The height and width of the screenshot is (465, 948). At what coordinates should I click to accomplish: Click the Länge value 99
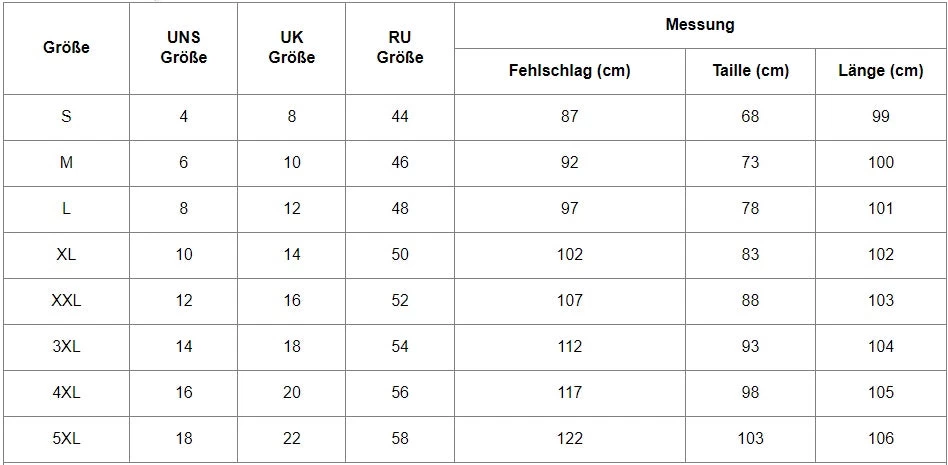pos(880,117)
